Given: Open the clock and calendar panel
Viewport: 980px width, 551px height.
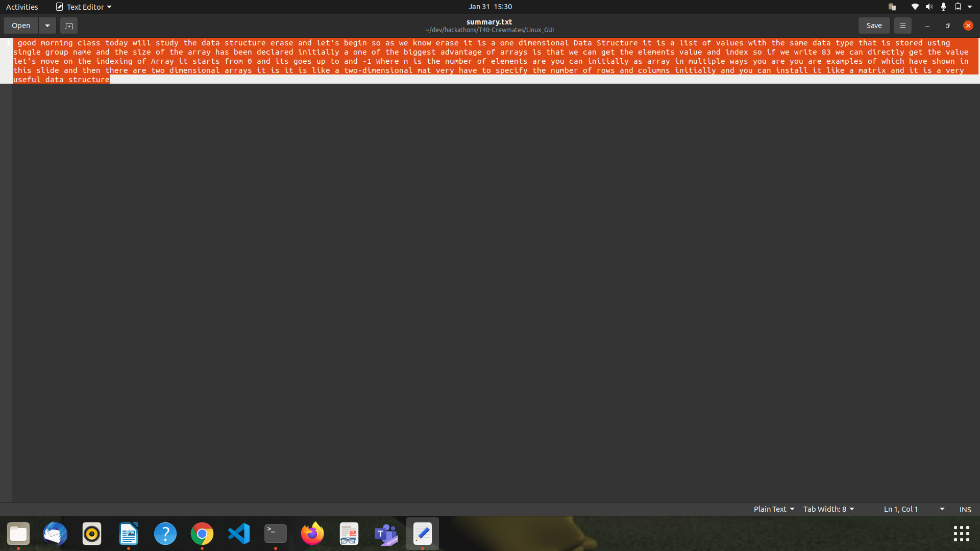Looking at the screenshot, I should click(x=490, y=7).
